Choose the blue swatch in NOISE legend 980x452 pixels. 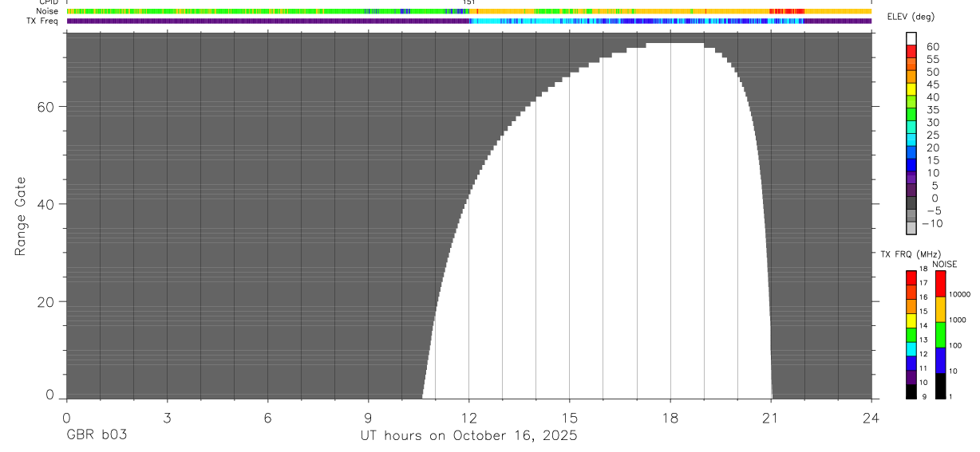(x=940, y=360)
